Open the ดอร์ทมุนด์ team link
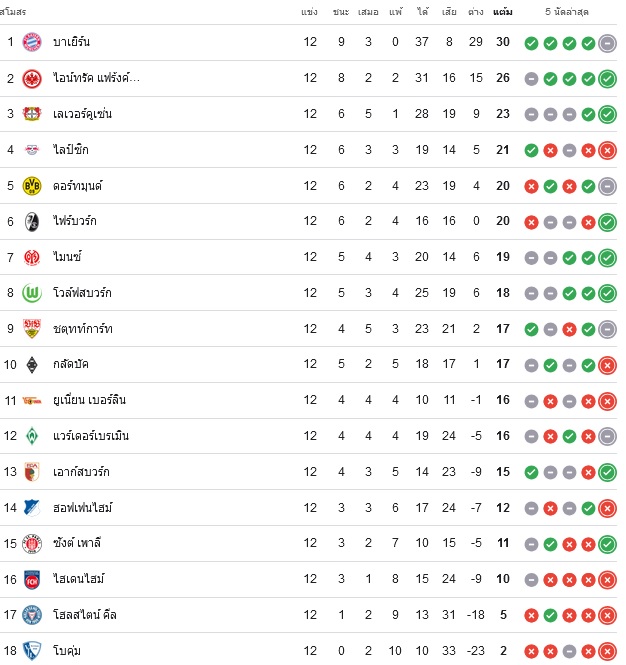 point(78,186)
